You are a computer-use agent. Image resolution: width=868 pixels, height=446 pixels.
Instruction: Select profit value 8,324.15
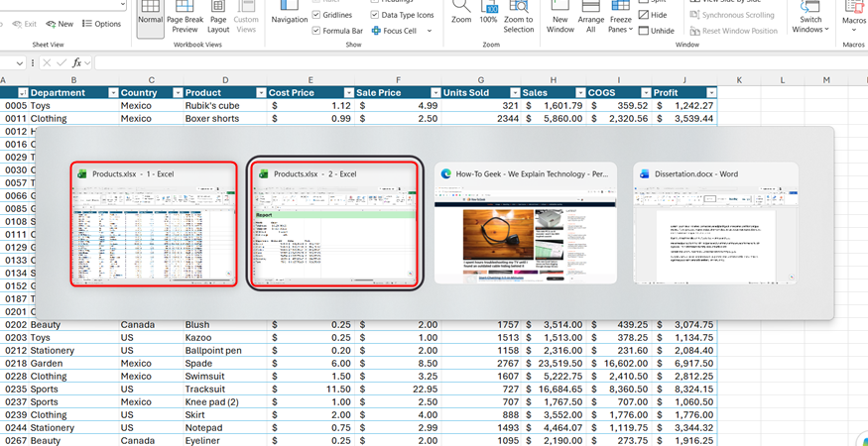point(684,389)
